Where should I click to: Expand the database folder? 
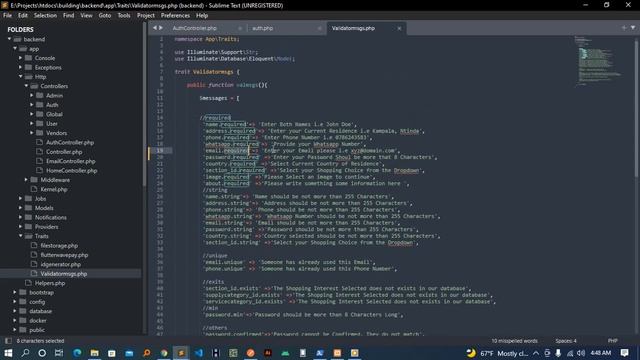pyautogui.click(x=15, y=311)
